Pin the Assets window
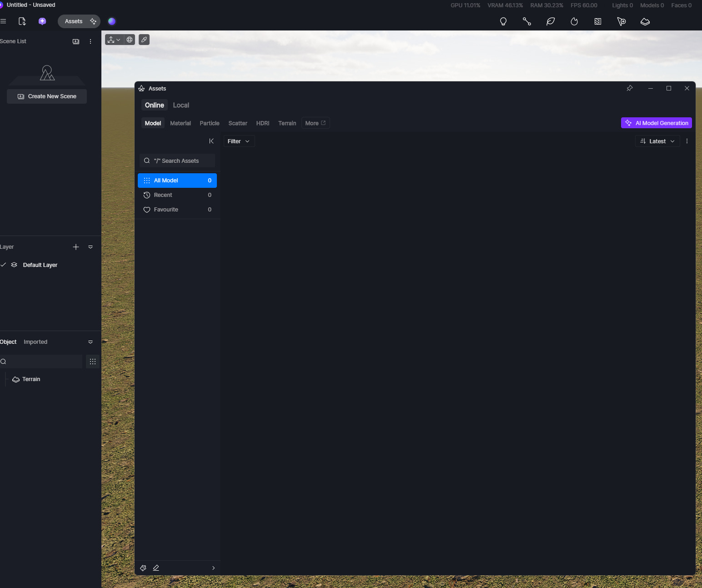 pyautogui.click(x=630, y=88)
